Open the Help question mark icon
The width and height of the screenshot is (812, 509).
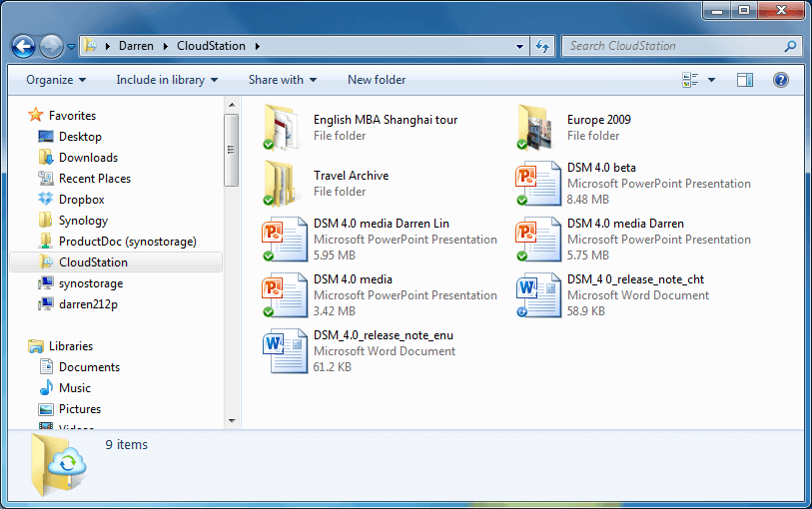(x=780, y=80)
